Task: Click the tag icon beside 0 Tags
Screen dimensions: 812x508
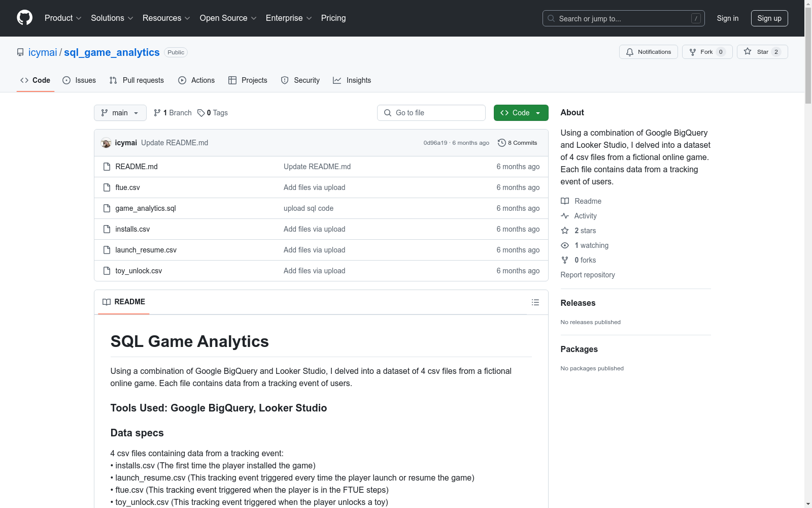Action: click(x=201, y=113)
